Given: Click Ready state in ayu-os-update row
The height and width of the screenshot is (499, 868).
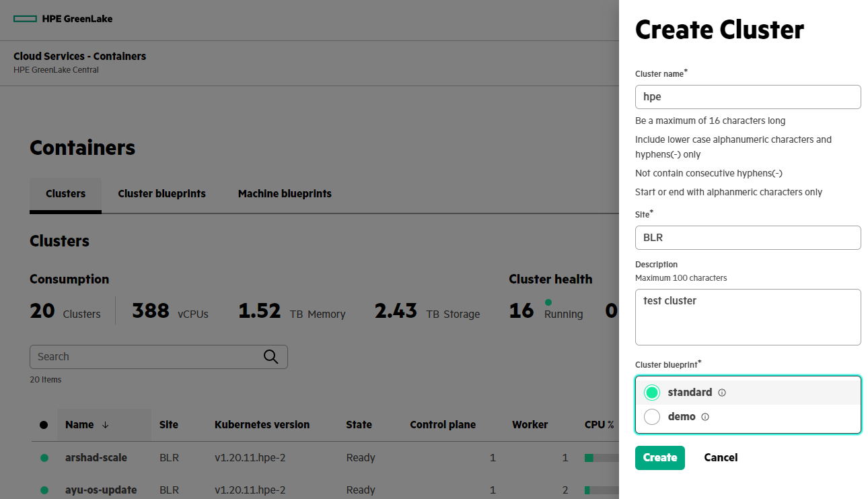Looking at the screenshot, I should [x=361, y=490].
